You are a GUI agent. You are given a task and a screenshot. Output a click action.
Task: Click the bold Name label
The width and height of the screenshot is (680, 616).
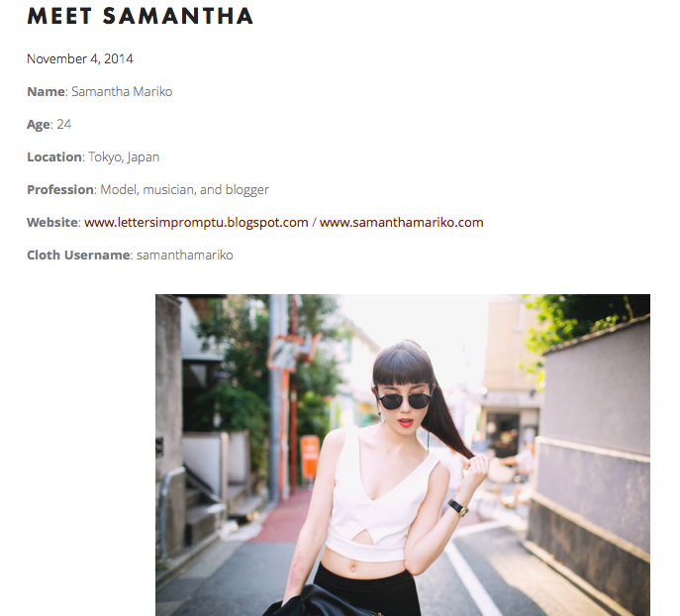pos(46,91)
